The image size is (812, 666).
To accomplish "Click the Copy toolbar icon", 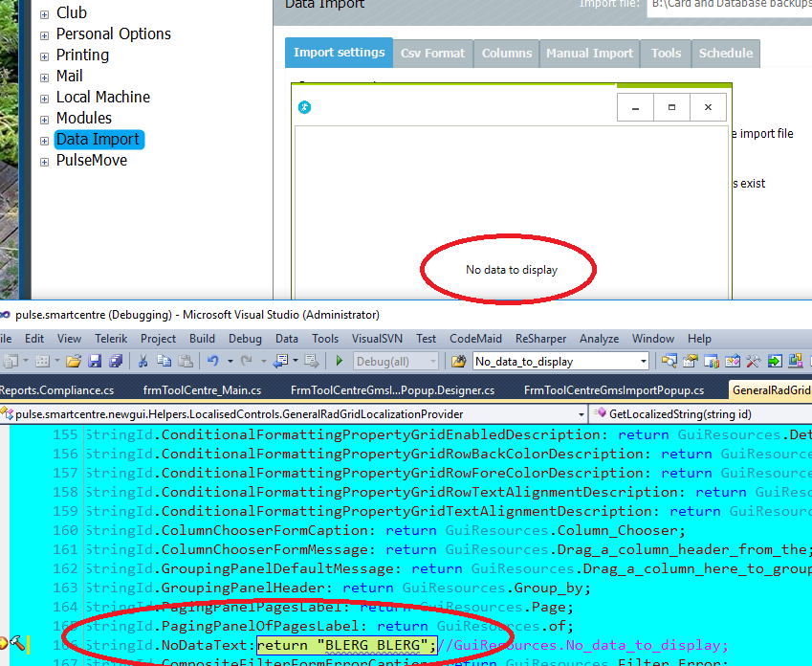I will click(165, 362).
